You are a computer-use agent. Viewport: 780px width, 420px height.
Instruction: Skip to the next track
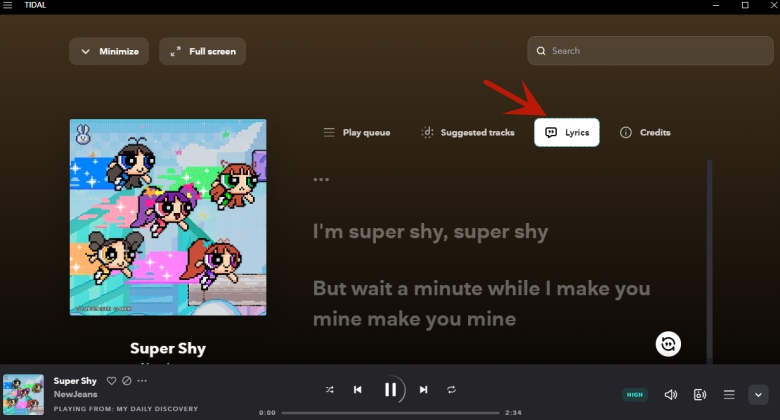[x=423, y=390]
